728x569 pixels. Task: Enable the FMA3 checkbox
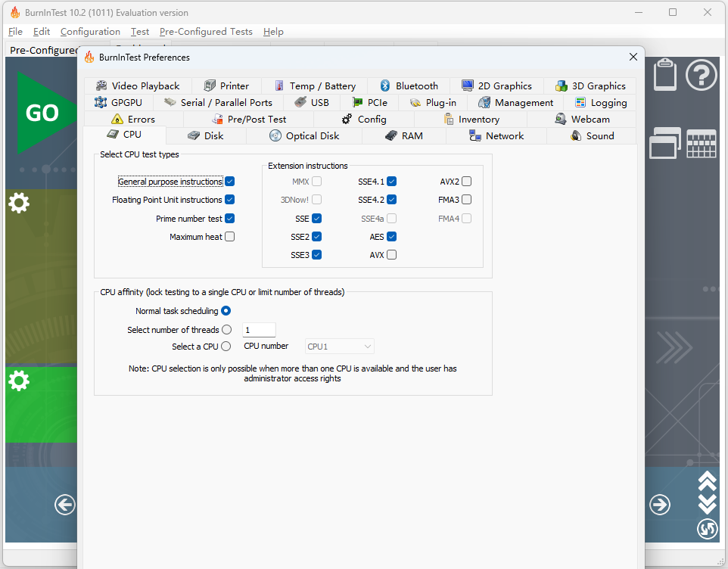click(467, 200)
